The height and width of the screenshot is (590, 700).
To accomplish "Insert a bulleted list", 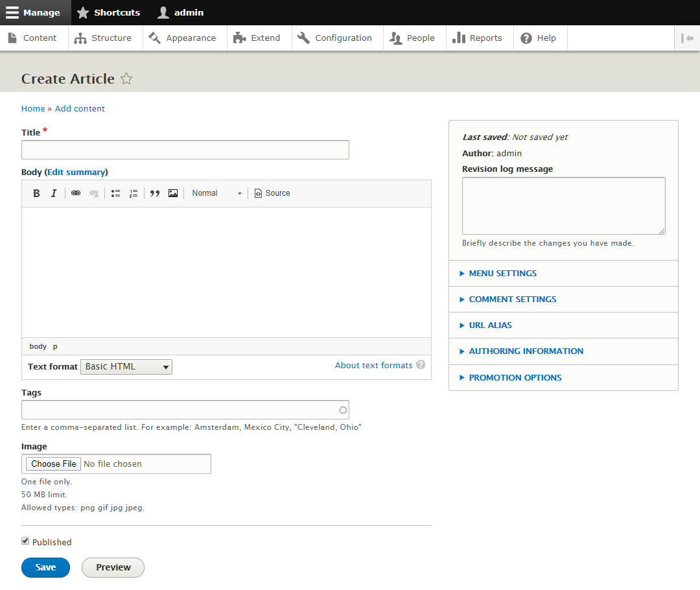I will pyautogui.click(x=115, y=193).
